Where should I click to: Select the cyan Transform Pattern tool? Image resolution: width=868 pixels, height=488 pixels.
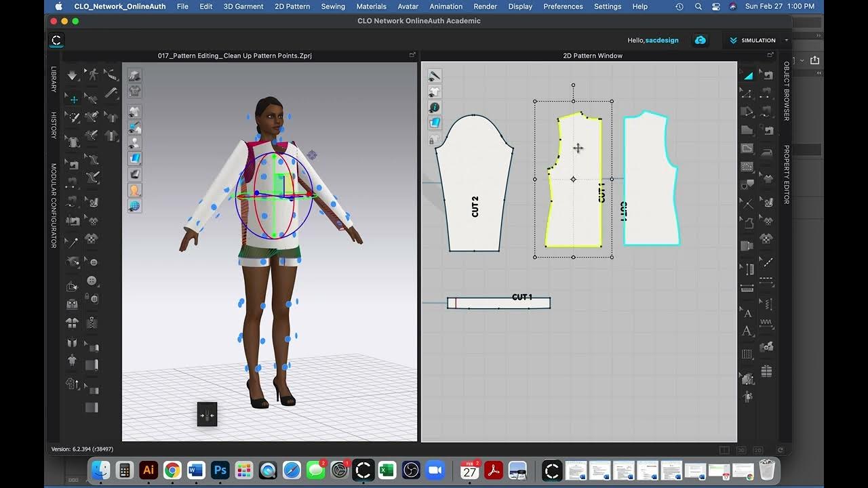(747, 75)
